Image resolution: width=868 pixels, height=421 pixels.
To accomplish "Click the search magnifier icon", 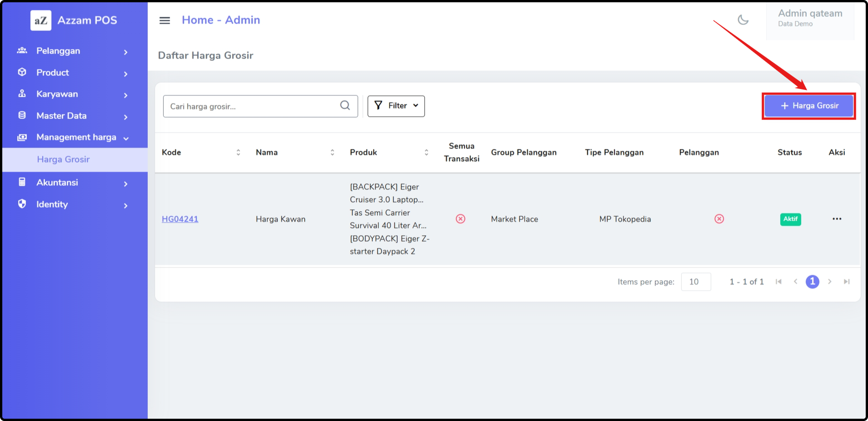I will (x=345, y=105).
